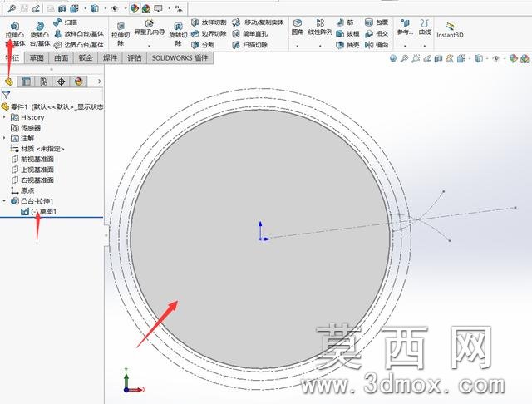Viewport: 532px width, 404px height.
Task: Open Reference Geometry (参考...) tool
Action: coord(405,27)
